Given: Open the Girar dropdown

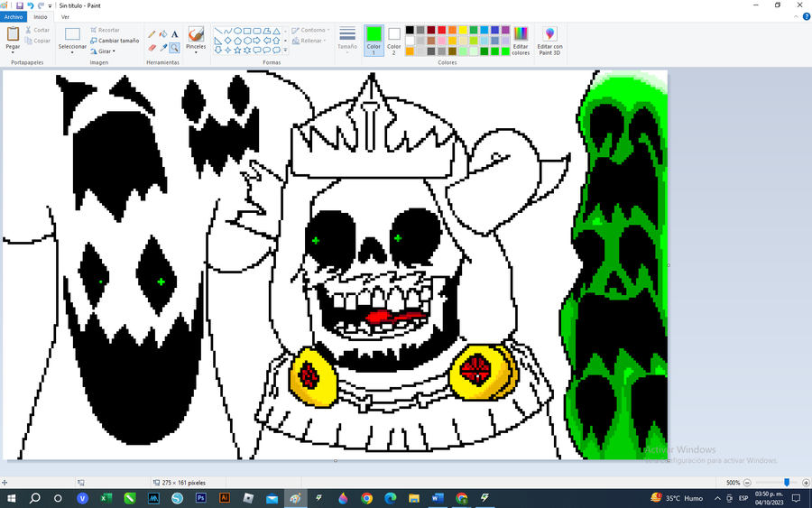Looking at the screenshot, I should [x=103, y=51].
